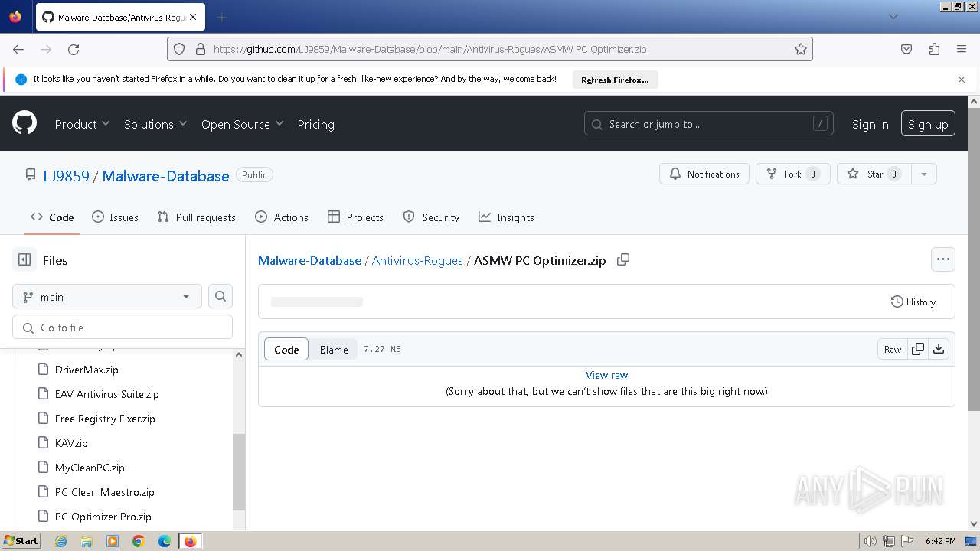Open the star lists dropdown arrow
This screenshot has width=980, height=551.
924,174
